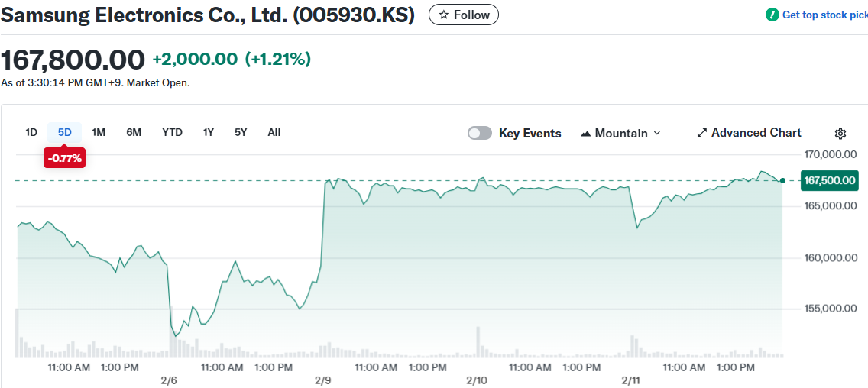Open Get top stock picks link
Viewport: 868px width, 388px height.
824,15
